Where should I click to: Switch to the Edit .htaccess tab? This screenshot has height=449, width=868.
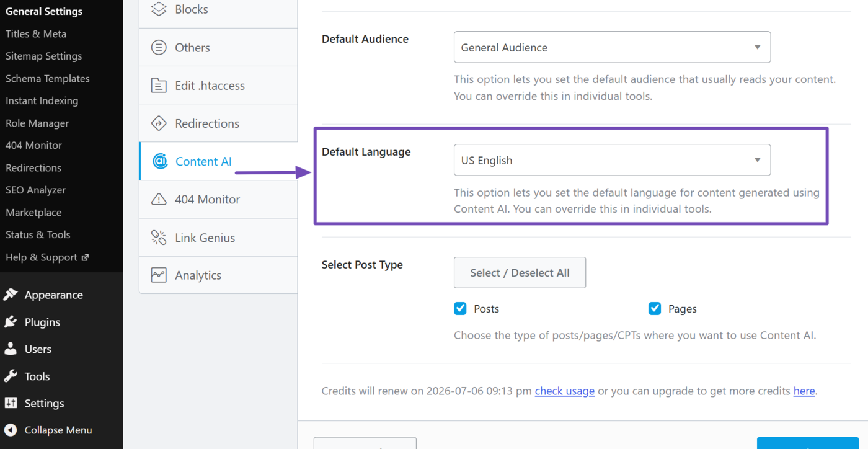pos(218,86)
